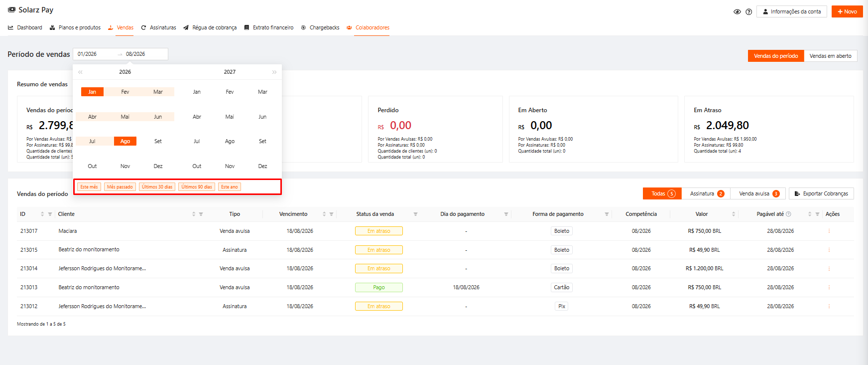868x365 pixels.
Task: Open actions menu for sale 213012
Action: 829,306
